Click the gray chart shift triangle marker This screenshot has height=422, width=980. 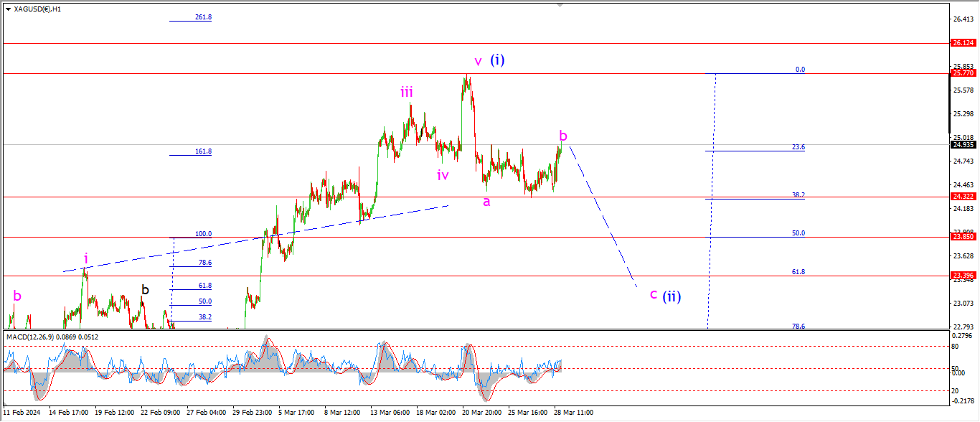tap(562, 6)
